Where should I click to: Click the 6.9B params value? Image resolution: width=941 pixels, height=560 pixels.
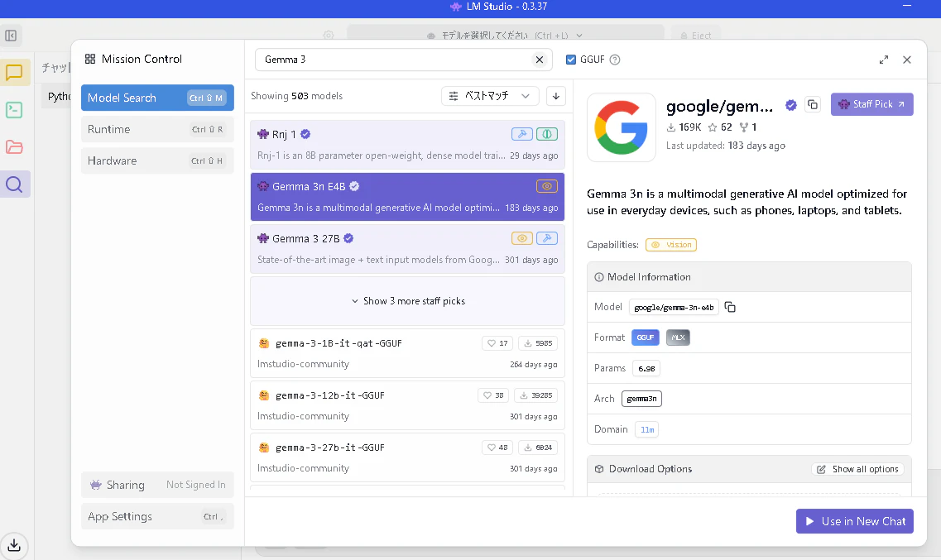coord(646,368)
